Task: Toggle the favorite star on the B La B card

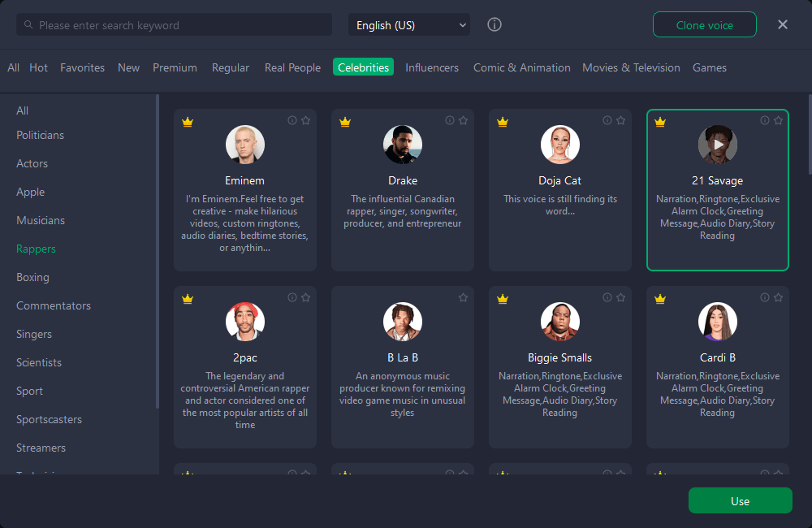Action: click(464, 297)
